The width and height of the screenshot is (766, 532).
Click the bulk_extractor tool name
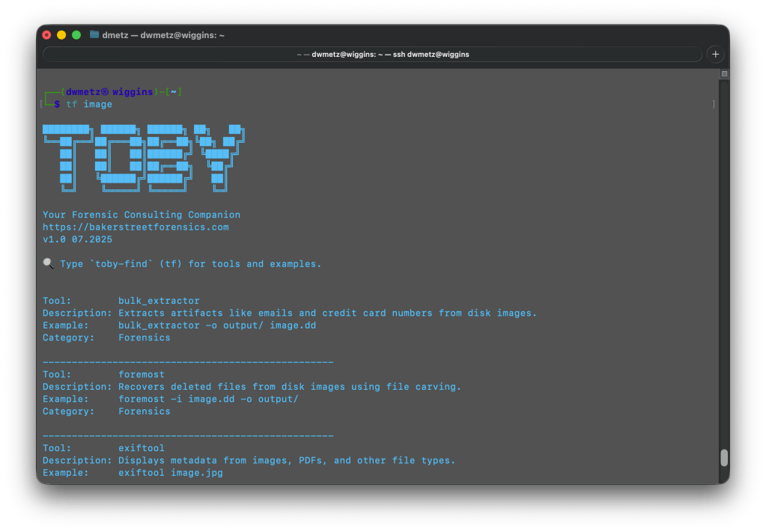click(x=159, y=301)
